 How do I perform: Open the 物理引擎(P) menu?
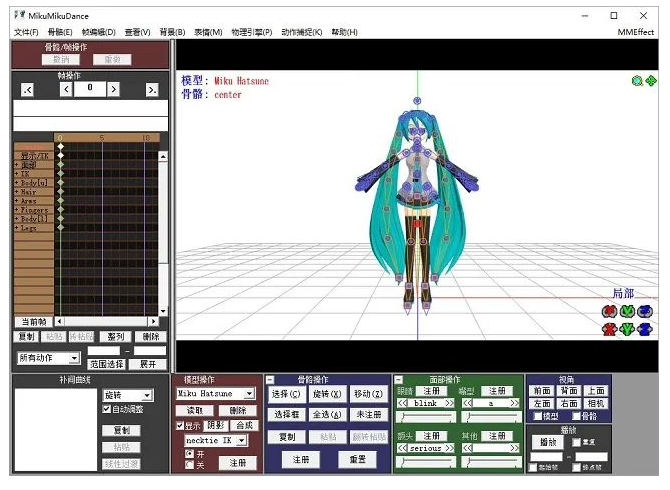(252, 32)
